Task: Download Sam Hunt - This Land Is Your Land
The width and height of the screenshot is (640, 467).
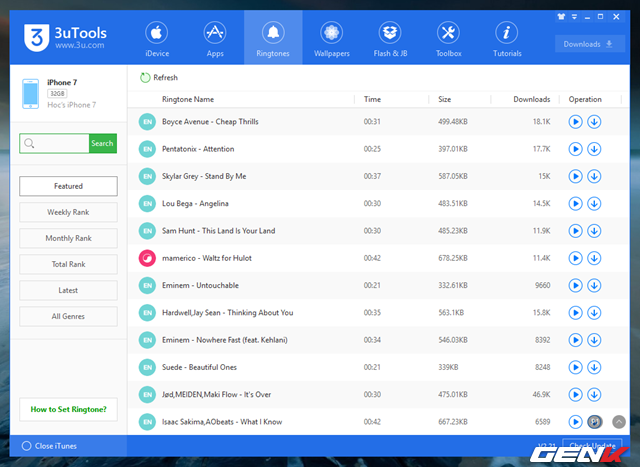Action: [x=594, y=231]
